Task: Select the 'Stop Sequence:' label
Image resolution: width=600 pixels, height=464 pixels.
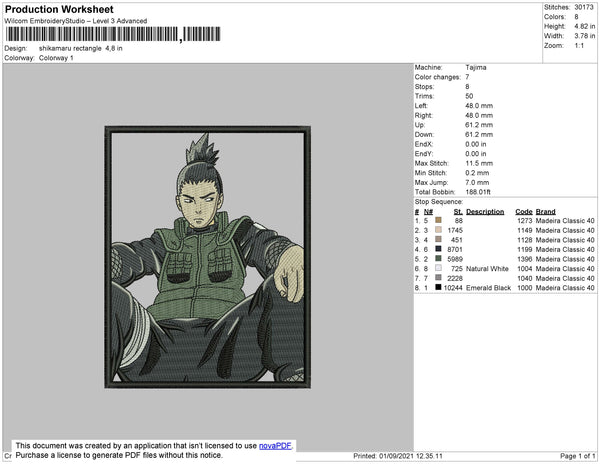Action: point(439,202)
